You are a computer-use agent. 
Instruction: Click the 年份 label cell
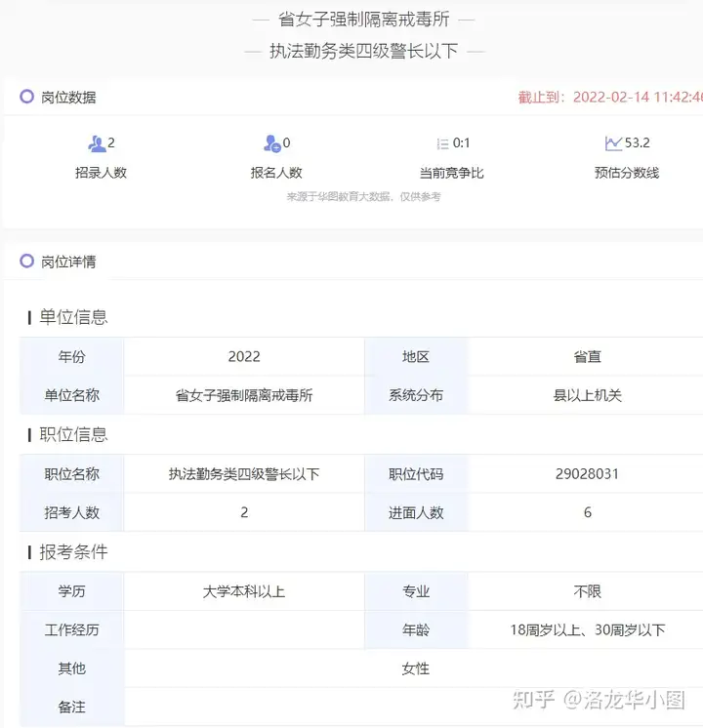tap(72, 356)
